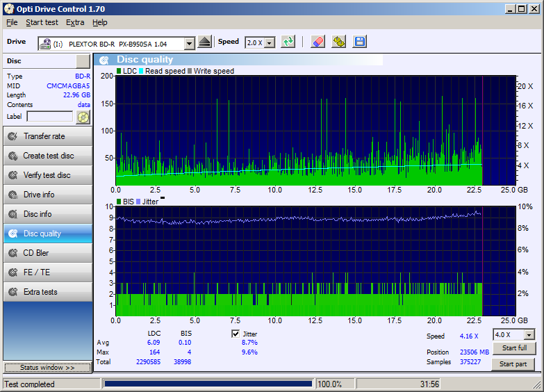Click the Write speed gray legend swatch
544x392 pixels.
tap(190, 71)
